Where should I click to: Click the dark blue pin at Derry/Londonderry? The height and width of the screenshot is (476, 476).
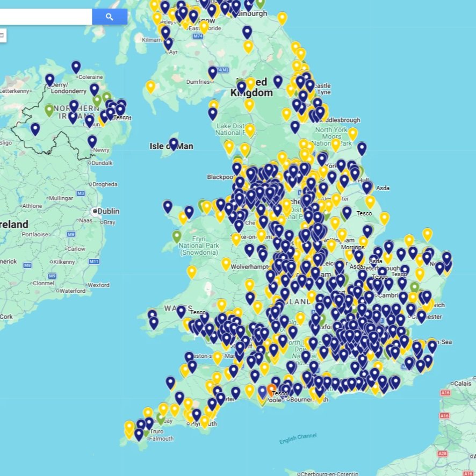coord(50,81)
